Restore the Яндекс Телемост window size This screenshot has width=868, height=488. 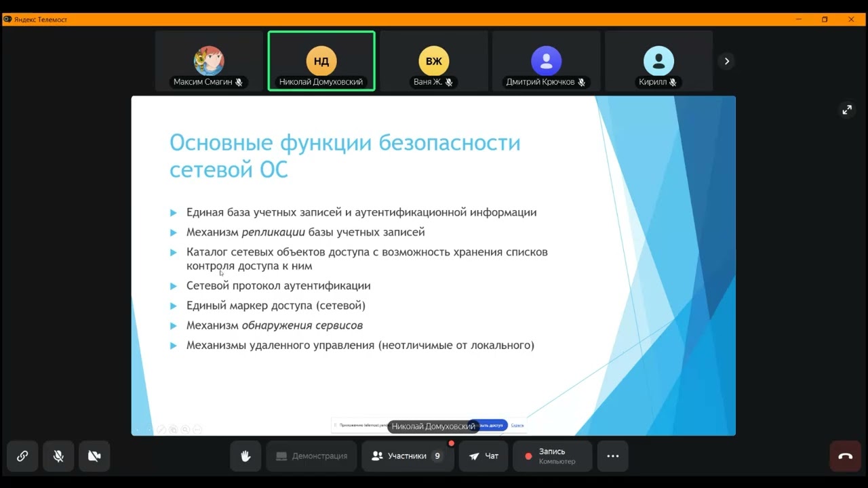pos(825,19)
